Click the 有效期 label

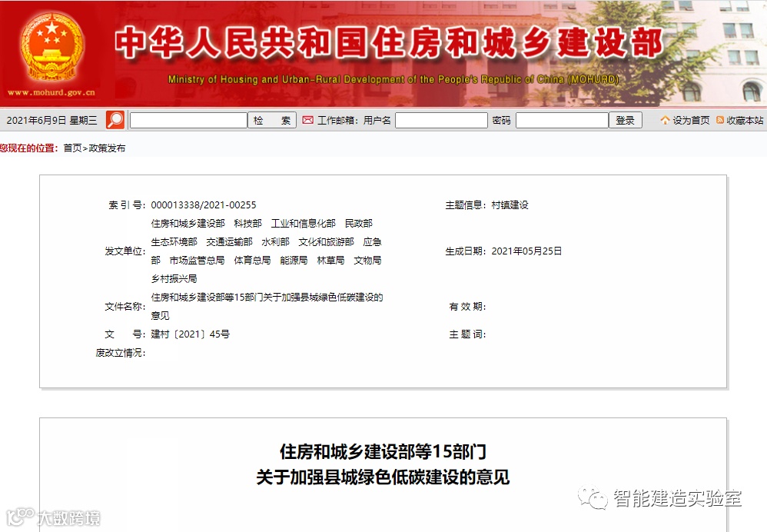(467, 307)
